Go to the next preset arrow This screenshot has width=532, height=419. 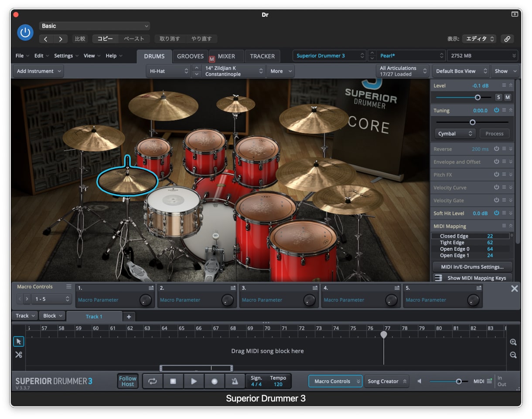click(x=61, y=39)
